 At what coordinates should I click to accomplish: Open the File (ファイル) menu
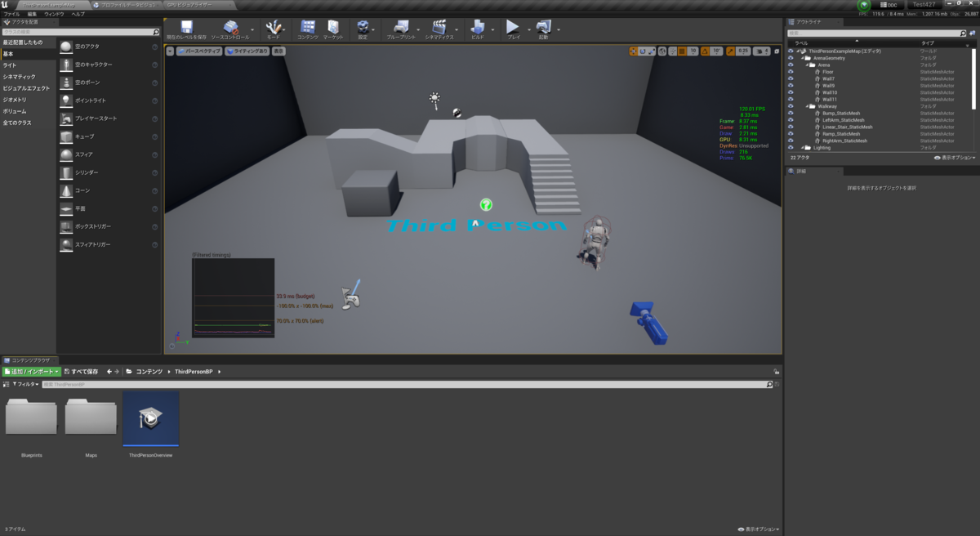(11, 14)
